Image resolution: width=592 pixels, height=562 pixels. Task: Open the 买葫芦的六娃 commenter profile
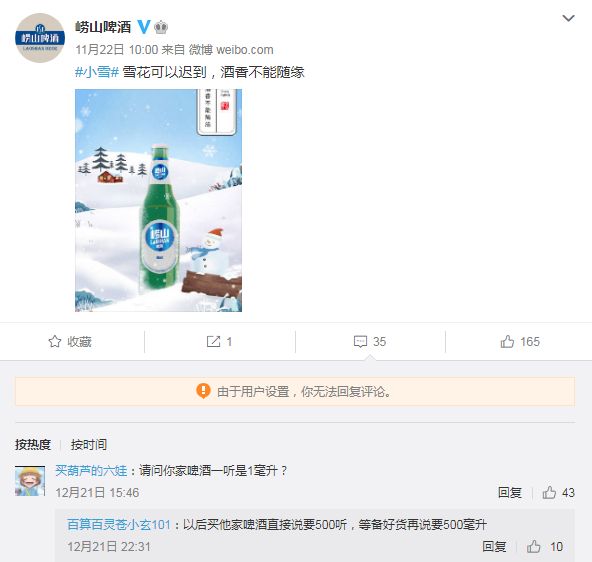click(x=91, y=471)
